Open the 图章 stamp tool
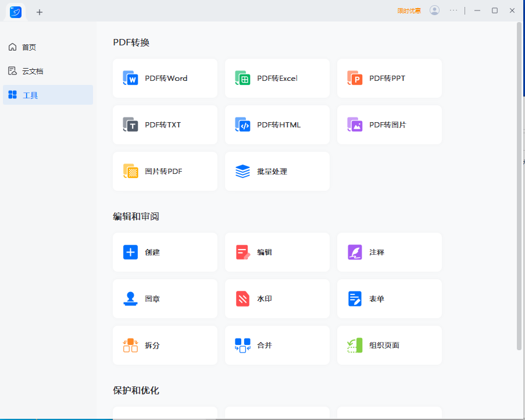The width and height of the screenshot is (525, 420). click(165, 298)
